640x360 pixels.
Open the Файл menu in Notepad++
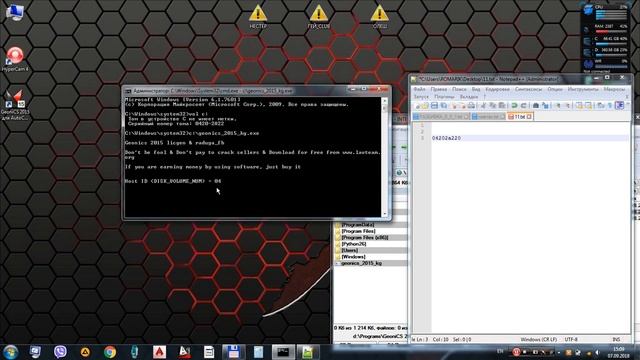(x=420, y=89)
